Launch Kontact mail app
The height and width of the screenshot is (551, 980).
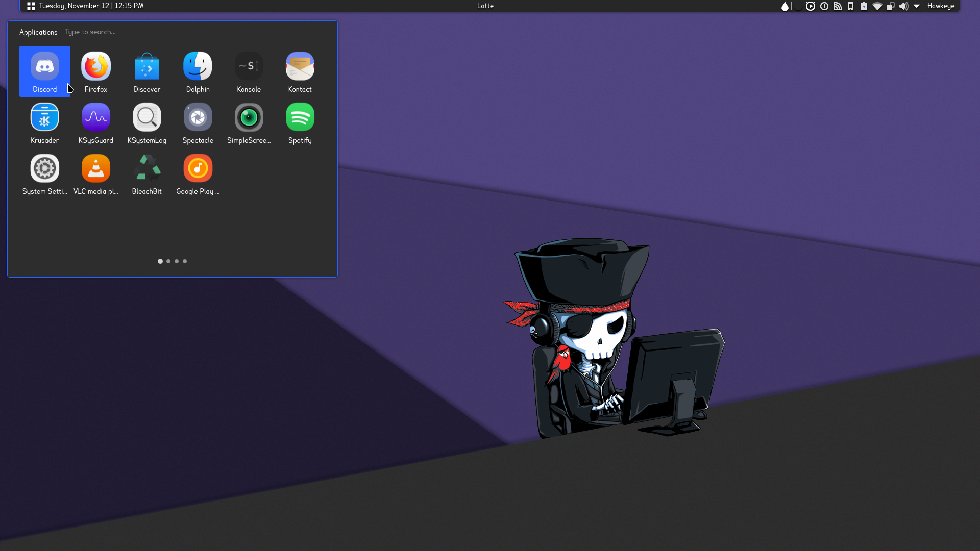click(x=300, y=71)
